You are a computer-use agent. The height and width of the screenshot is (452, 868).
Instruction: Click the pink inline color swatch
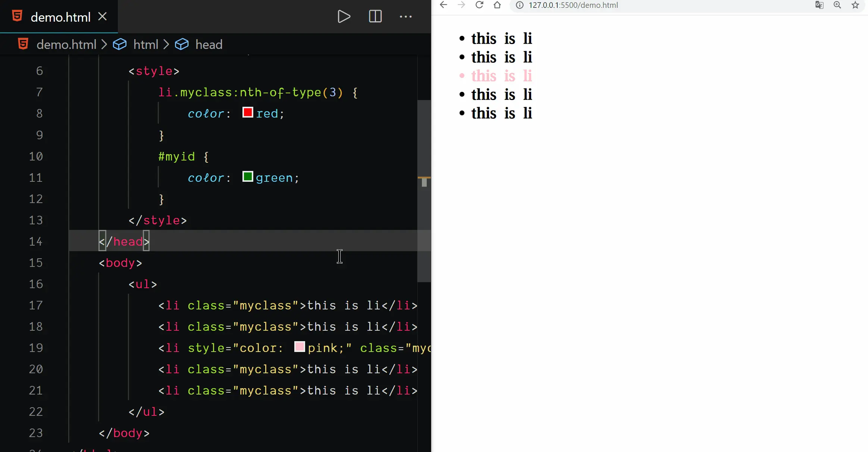coord(300,347)
